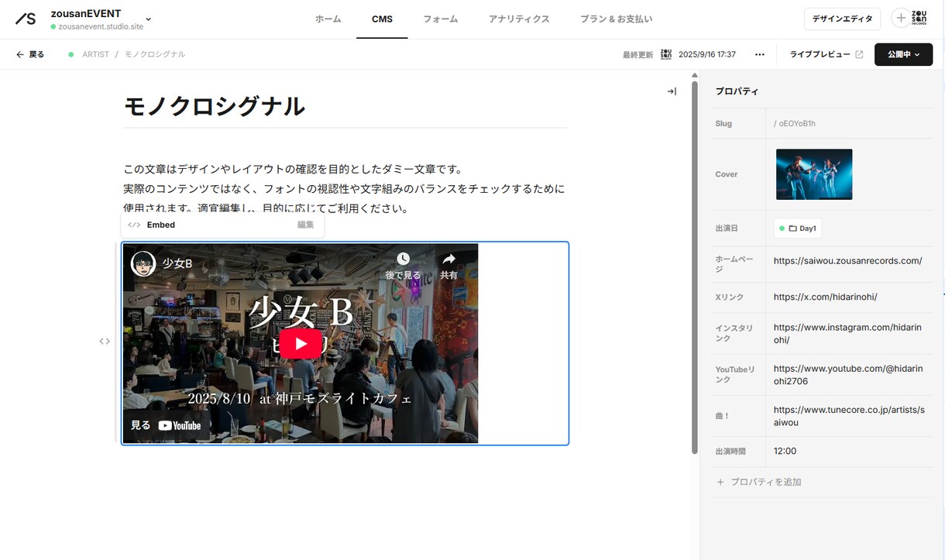Collapse the properties panel arrow icon
Screen dimensions: 945x560
672,91
